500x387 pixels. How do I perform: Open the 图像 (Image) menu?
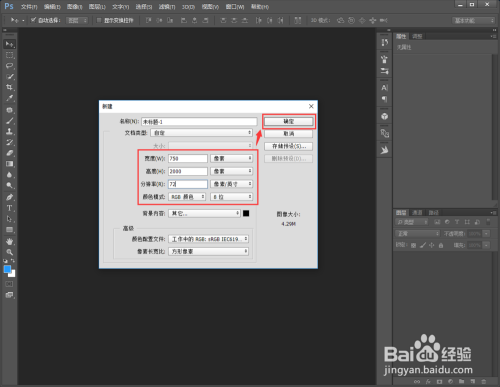pos(74,7)
